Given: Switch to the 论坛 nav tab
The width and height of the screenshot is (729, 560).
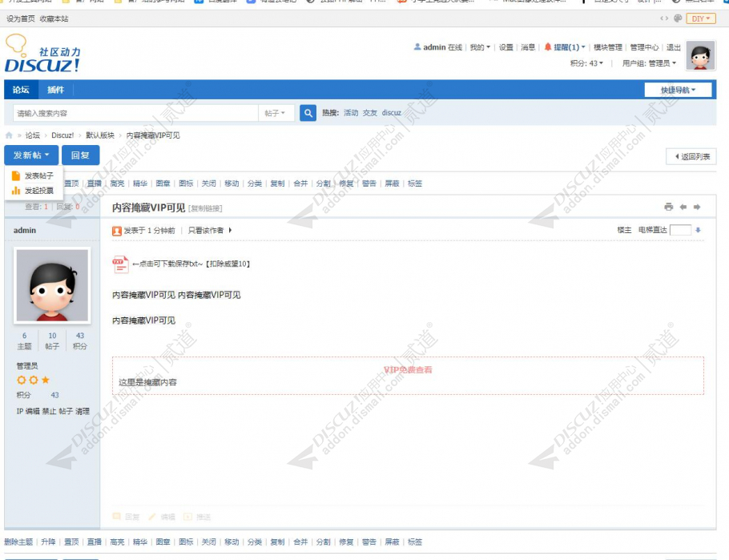Looking at the screenshot, I should (21, 90).
